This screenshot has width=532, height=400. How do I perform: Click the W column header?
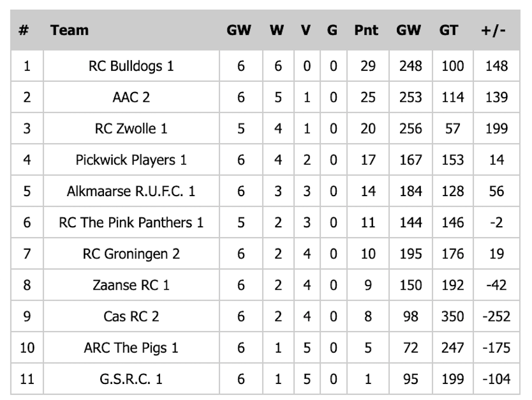click(x=277, y=30)
